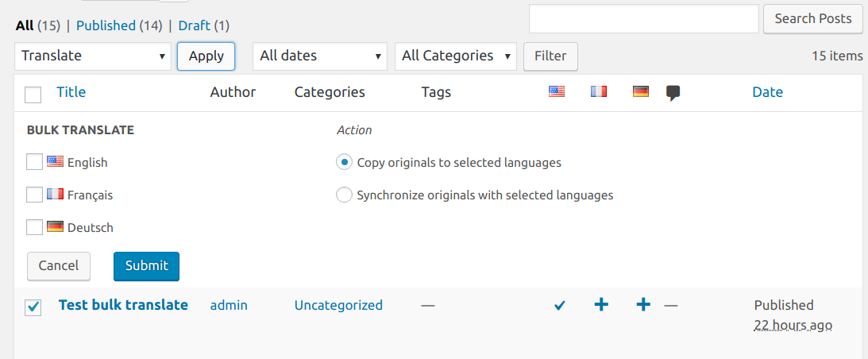868x359 pixels.
Task: Check the English language checkbox
Action: click(x=34, y=162)
